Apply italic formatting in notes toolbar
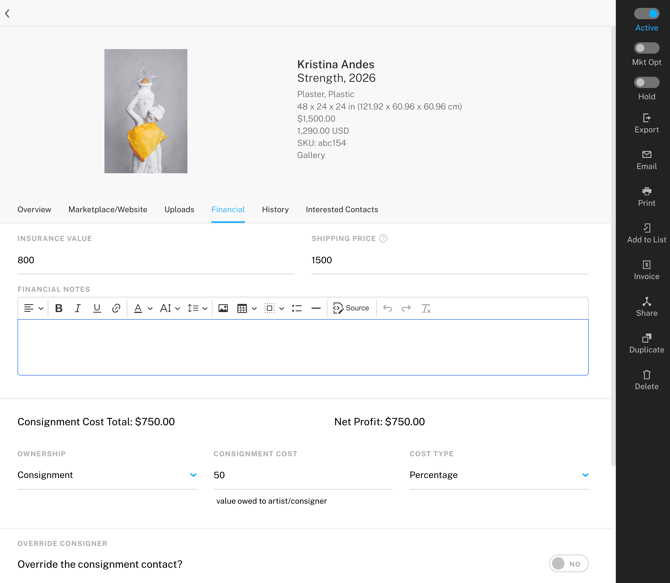The height and width of the screenshot is (583, 670). coord(77,308)
